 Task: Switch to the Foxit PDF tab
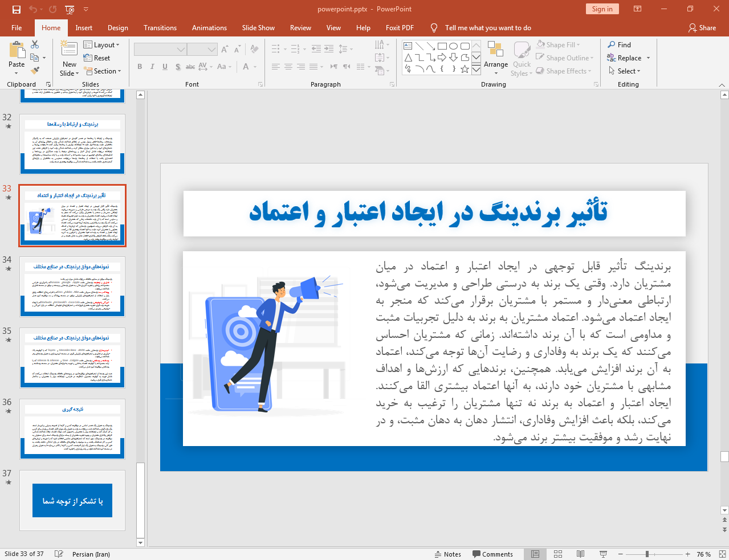[x=400, y=27]
